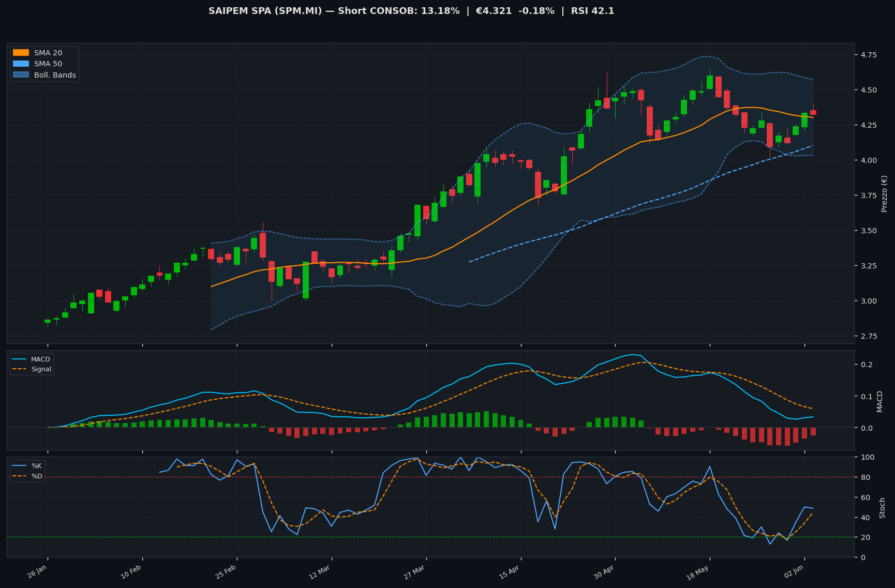Click the '02 Jun' date label
Screen dimensions: 895x588
[x=794, y=572]
